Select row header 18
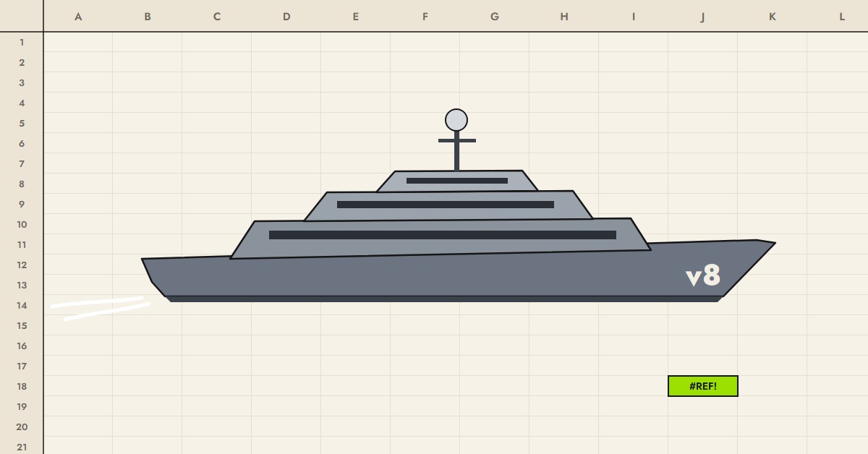Viewport: 868px width, 454px height. tap(22, 386)
